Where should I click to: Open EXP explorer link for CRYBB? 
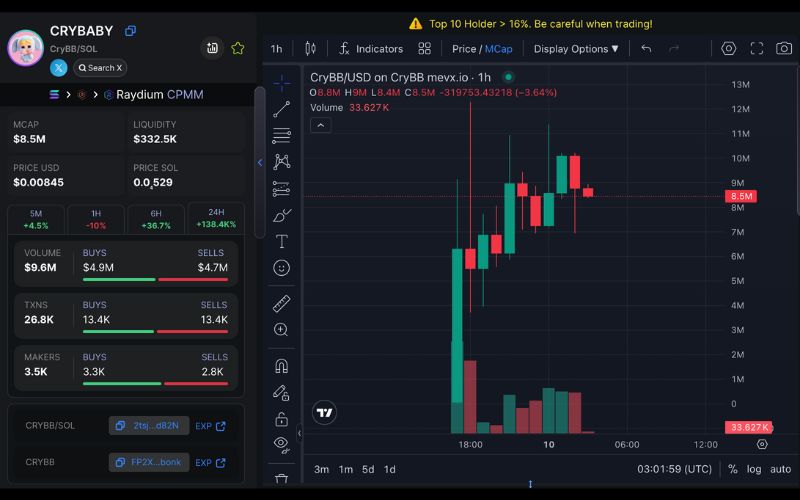[x=210, y=463]
